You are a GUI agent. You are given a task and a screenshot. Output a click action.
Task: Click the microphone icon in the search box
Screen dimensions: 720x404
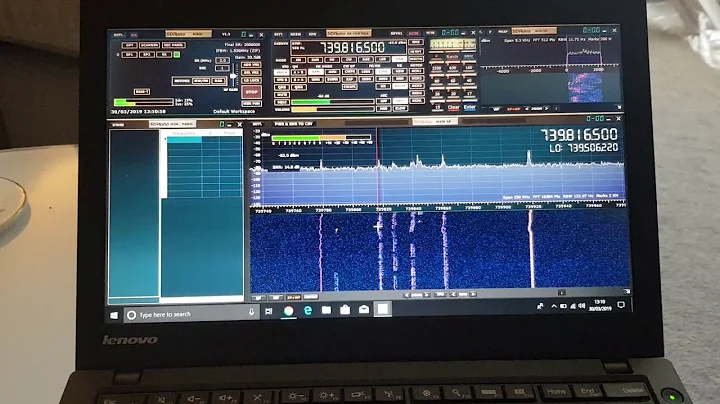click(252, 312)
